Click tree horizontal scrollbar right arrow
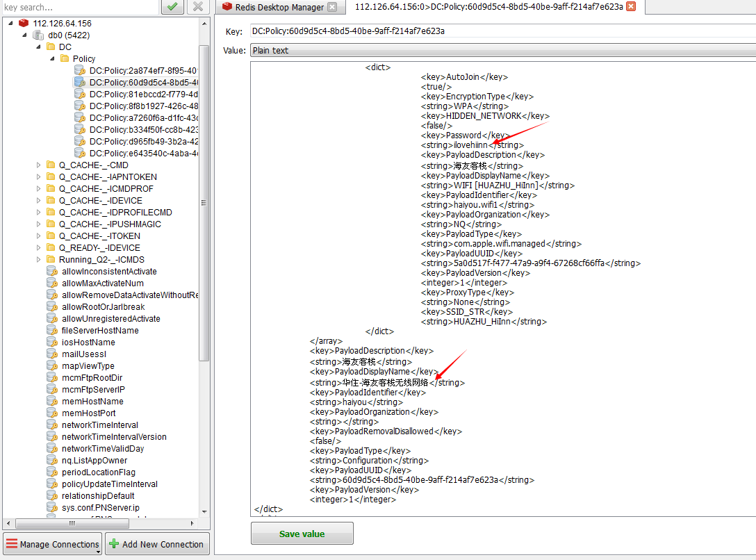Screen dimensions: 756x560 click(x=192, y=523)
